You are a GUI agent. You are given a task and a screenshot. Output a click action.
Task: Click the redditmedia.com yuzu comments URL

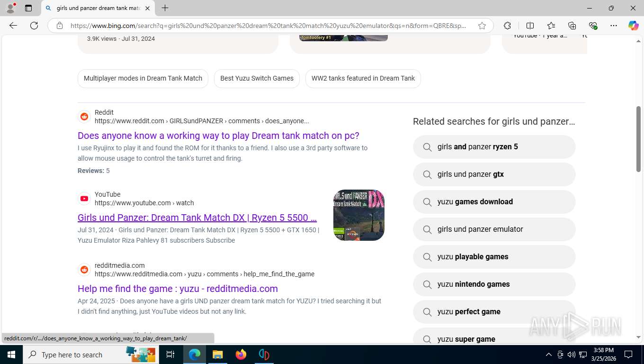click(205, 274)
